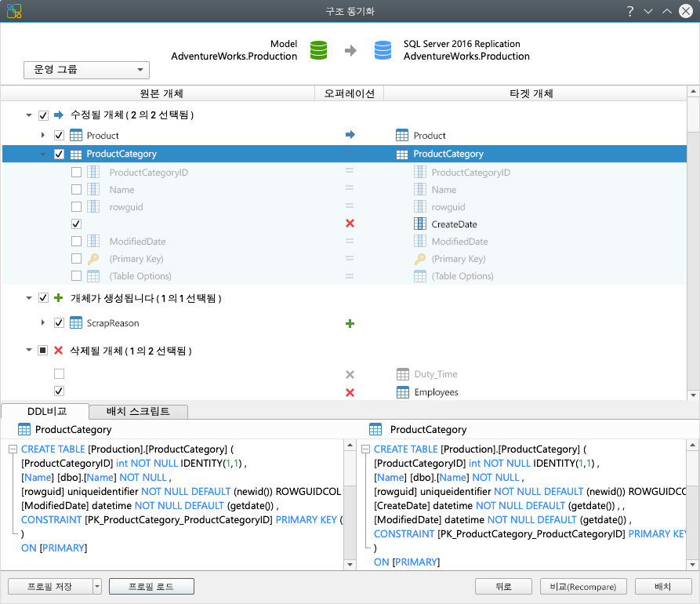700x604 pixels.
Task: Open the 운영 그룹 dropdown
Action: (141, 70)
